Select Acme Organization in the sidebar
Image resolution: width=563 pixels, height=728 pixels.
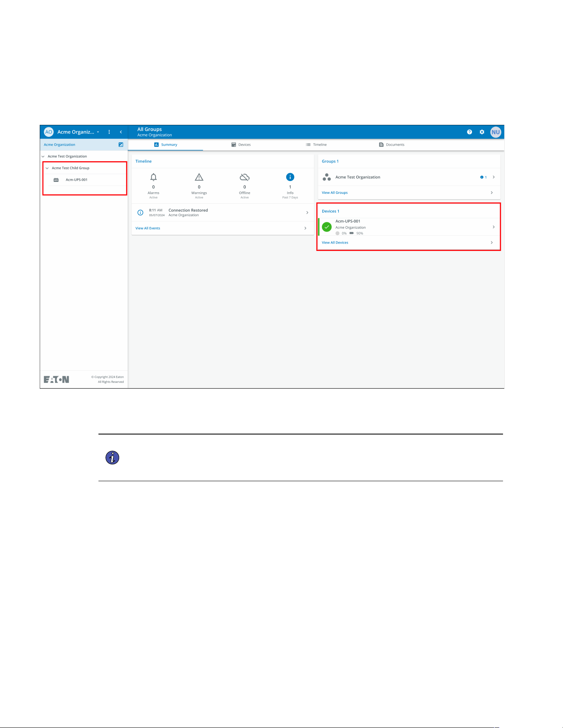[x=60, y=145]
